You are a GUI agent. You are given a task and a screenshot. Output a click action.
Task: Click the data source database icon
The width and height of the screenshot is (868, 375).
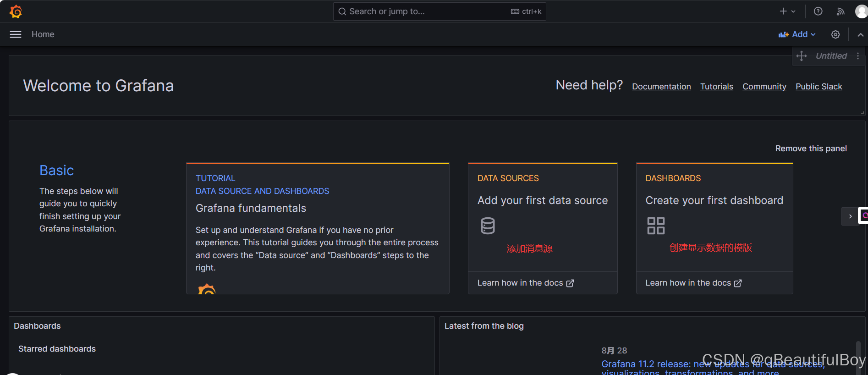point(488,226)
